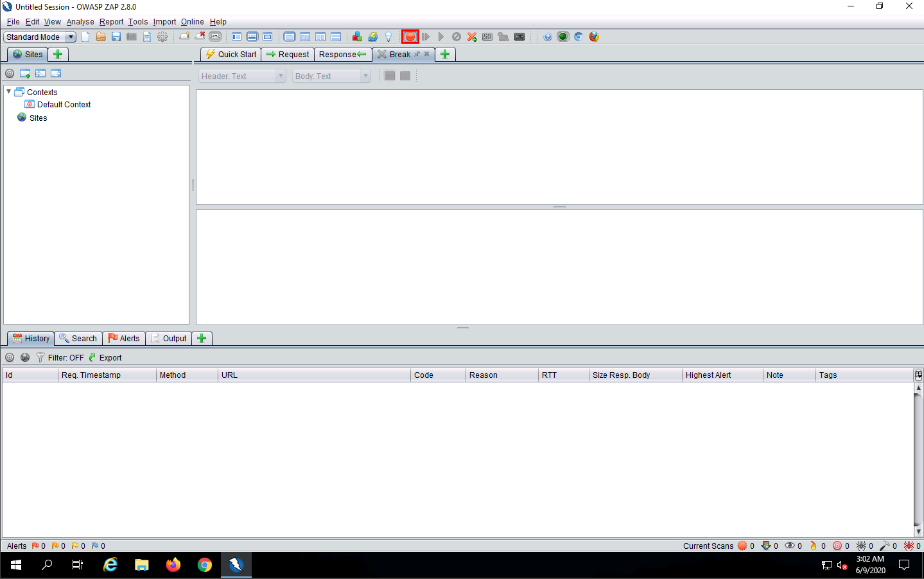This screenshot has height=579, width=924.
Task: Sort by Highest Alert column header
Action: point(722,375)
